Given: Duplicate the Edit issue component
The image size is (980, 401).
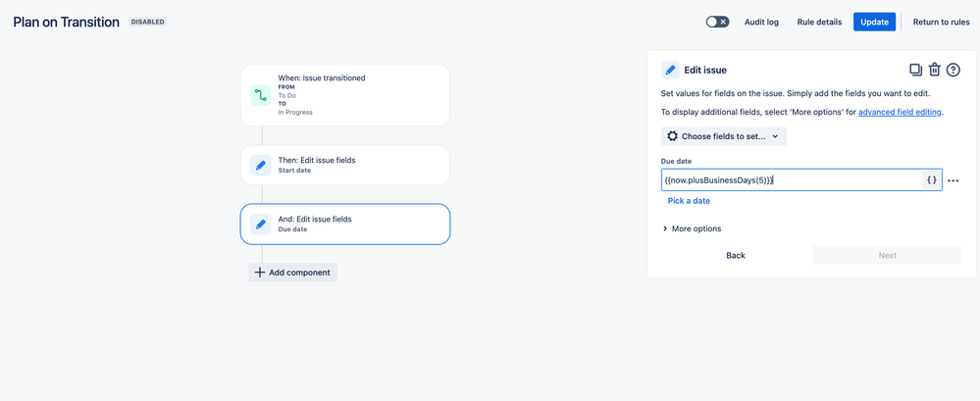Looking at the screenshot, I should tap(915, 70).
